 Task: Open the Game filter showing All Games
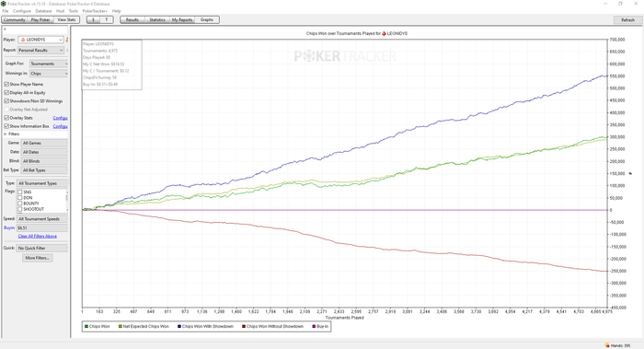[44, 143]
